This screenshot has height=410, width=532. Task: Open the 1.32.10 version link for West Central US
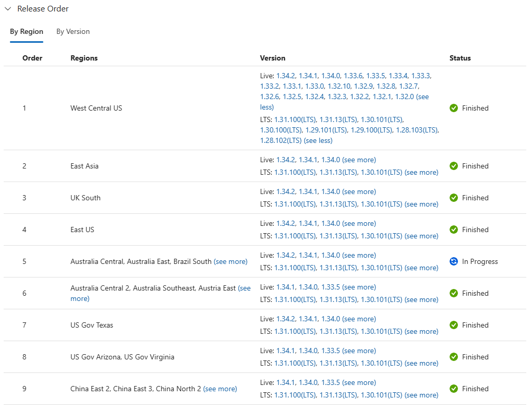pos(339,86)
